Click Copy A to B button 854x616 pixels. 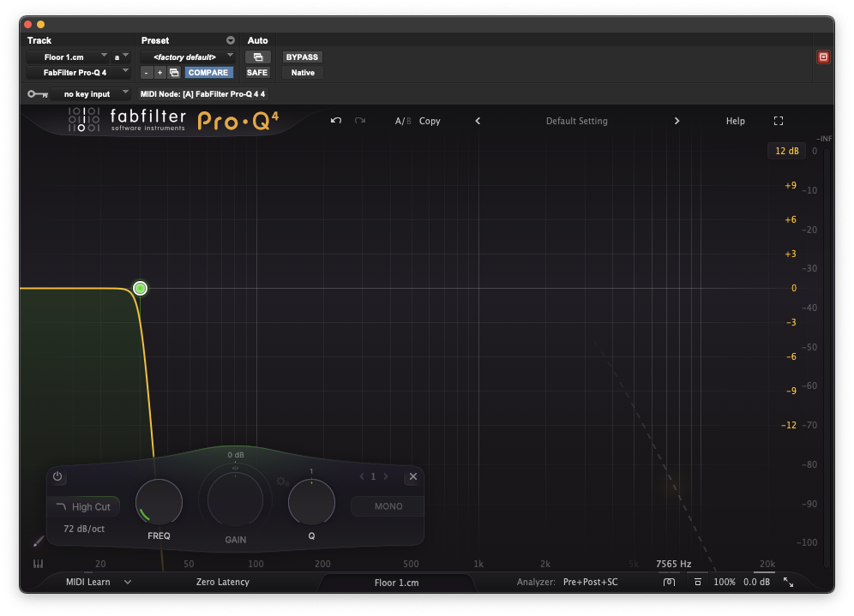[x=430, y=121]
